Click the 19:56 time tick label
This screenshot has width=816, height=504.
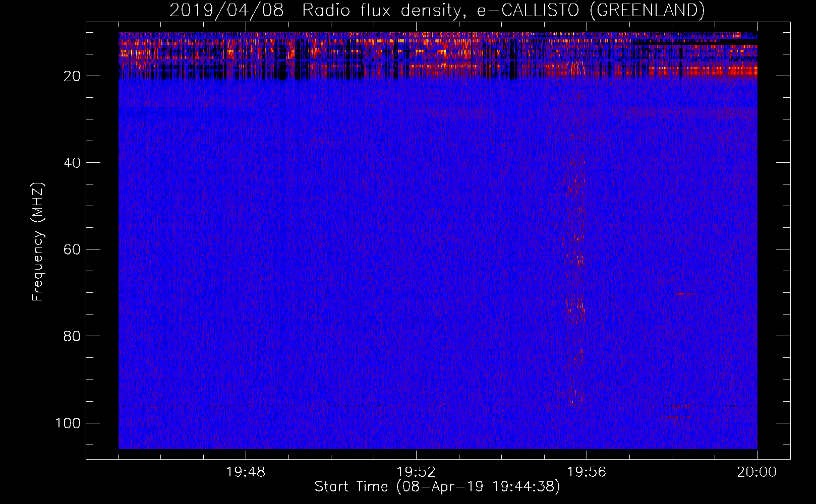point(587,472)
